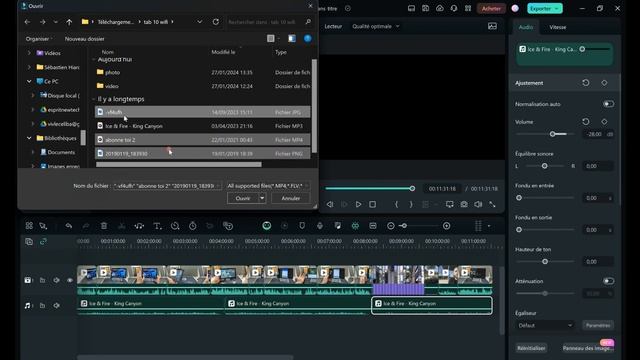Mute the music track speaker icon
Viewport: 640px width, 360px height.
(56, 305)
